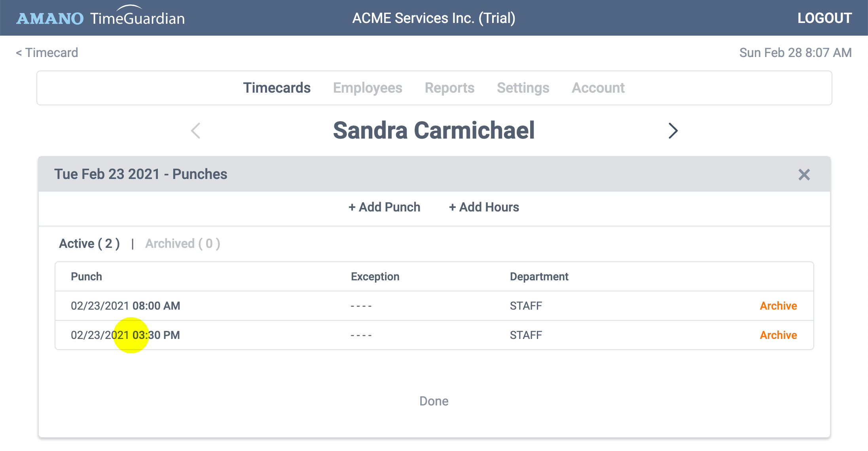Click the Done button

tap(434, 401)
